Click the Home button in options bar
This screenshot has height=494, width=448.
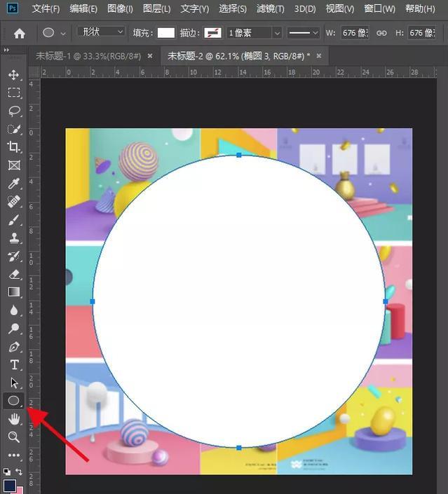(x=20, y=33)
